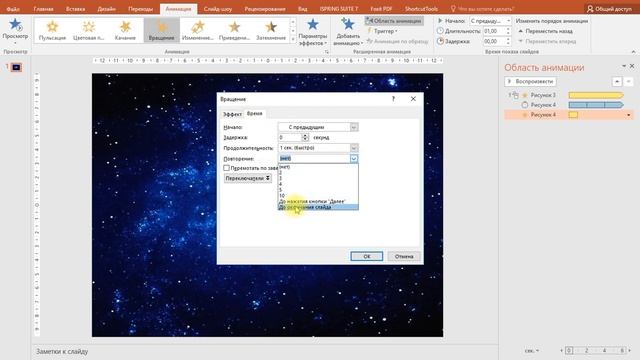Choose 'До окончания слайда' repeat option
This screenshot has height=360, width=640.
[318, 207]
